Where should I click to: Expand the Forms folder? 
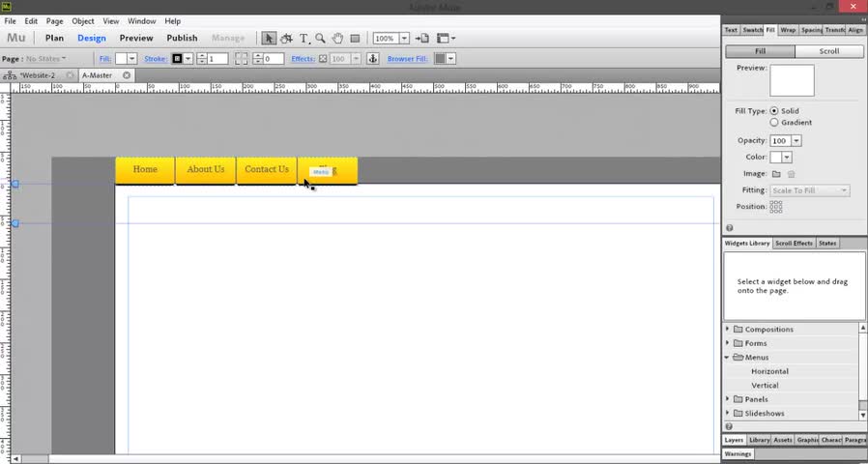[728, 343]
